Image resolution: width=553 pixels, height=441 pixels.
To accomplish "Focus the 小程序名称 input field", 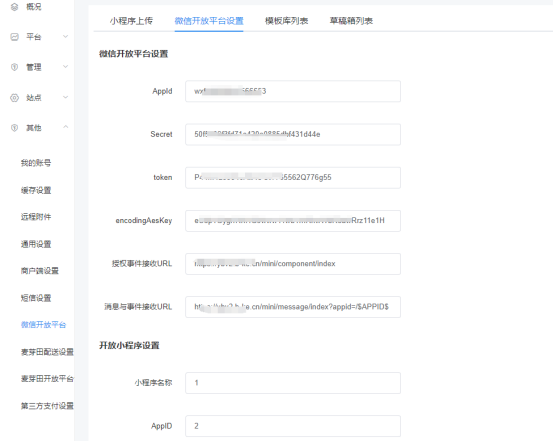I will point(293,383).
